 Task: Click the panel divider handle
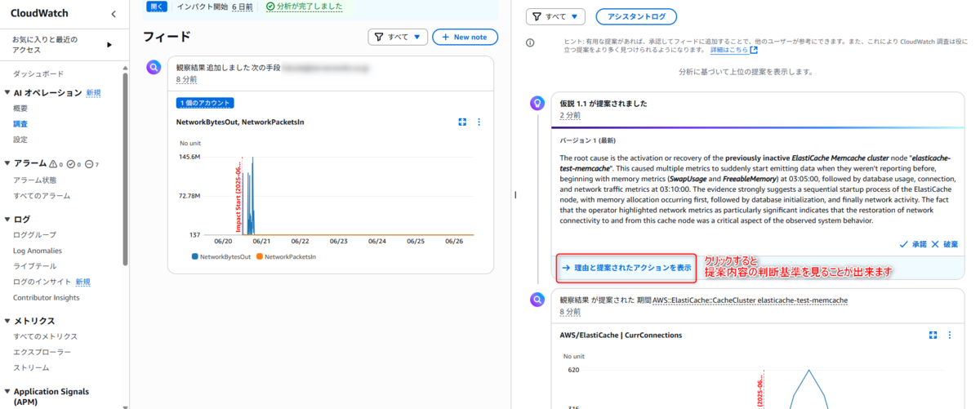[514, 194]
